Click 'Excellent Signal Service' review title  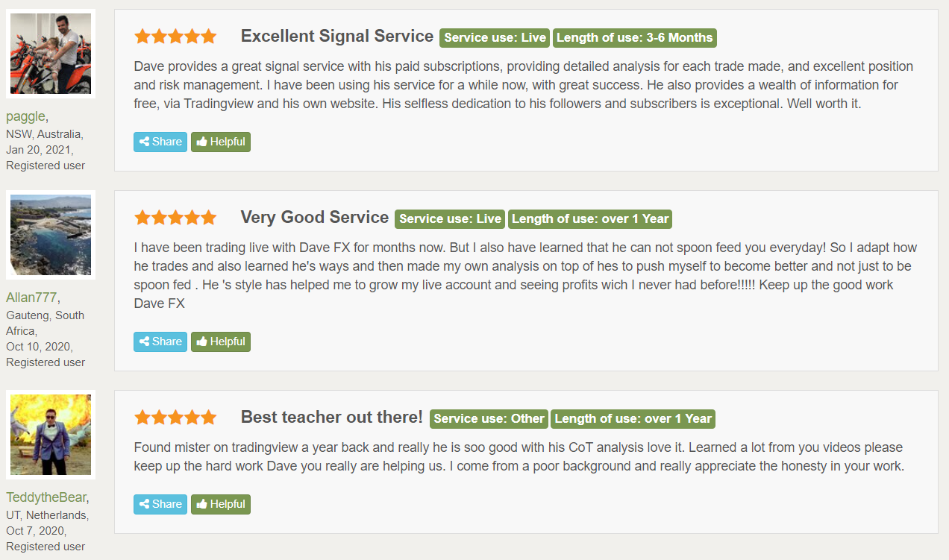(x=337, y=36)
